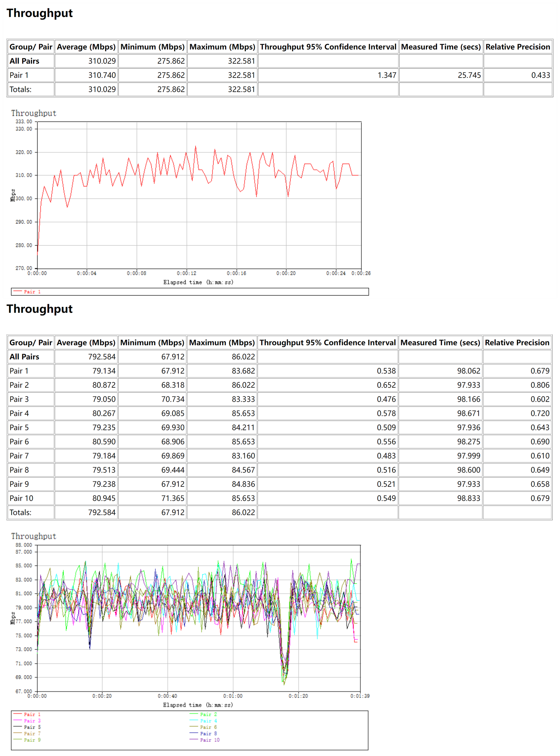Image resolution: width=560 pixels, height=756 pixels.
Task: Click the Relative Precision header in the top table
Action: pyautogui.click(x=518, y=47)
